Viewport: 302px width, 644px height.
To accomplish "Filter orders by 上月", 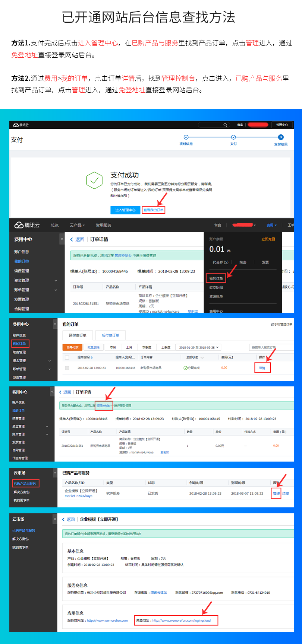I will click(x=129, y=347).
